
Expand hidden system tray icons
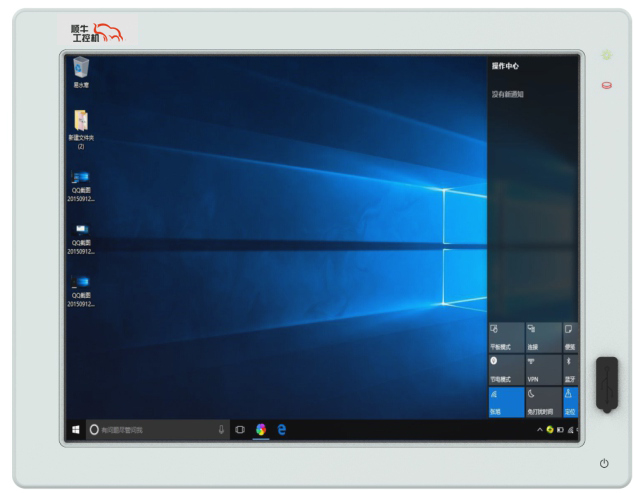coord(540,430)
